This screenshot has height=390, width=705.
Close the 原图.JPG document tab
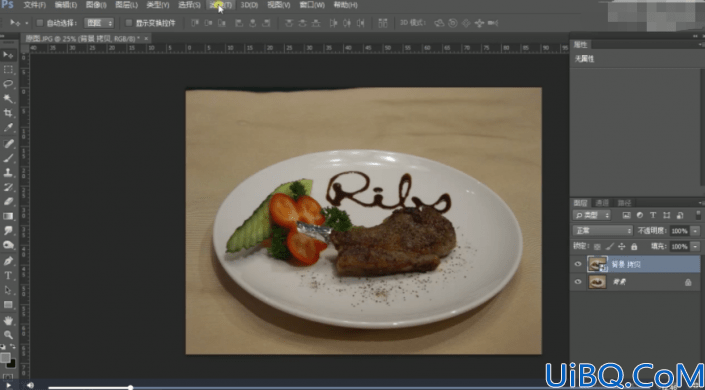(146, 39)
